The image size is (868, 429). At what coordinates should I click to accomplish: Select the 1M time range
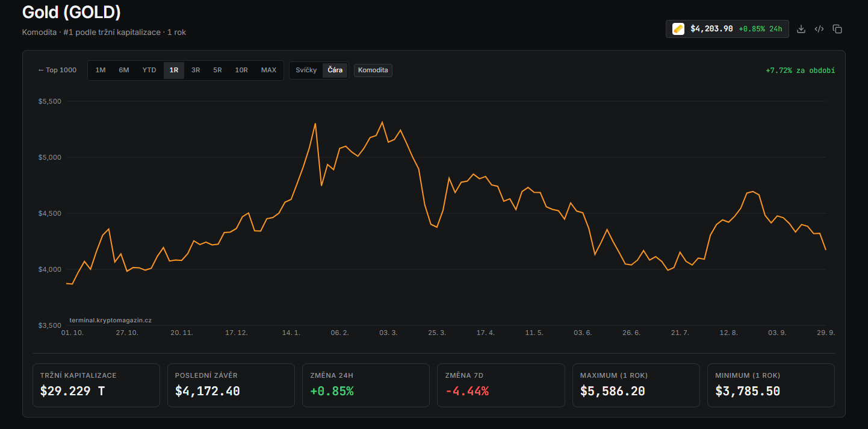click(x=101, y=70)
